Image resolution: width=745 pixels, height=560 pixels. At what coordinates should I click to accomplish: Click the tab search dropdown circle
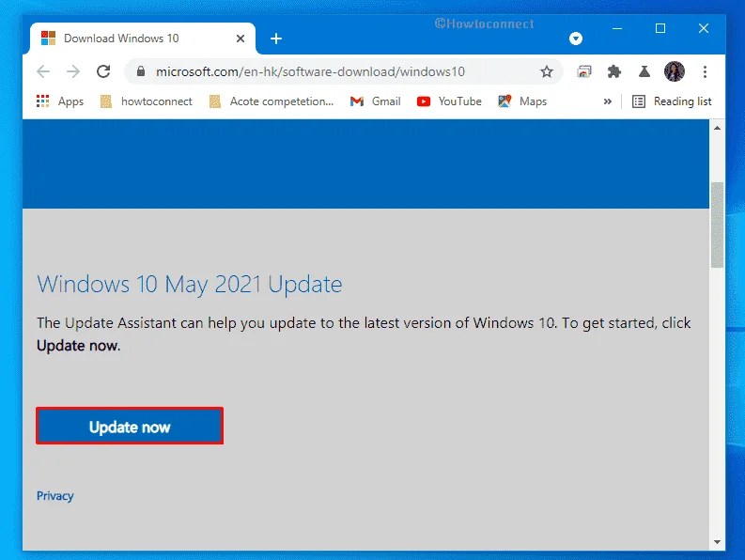pyautogui.click(x=576, y=39)
